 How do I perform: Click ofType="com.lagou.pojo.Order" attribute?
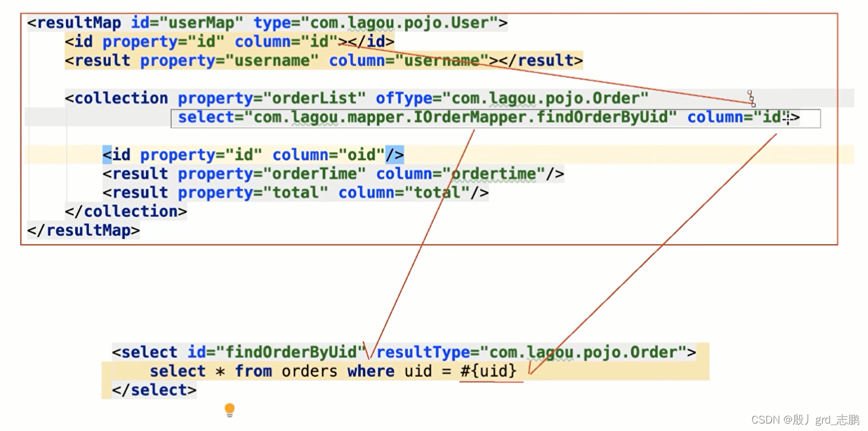coord(512,98)
